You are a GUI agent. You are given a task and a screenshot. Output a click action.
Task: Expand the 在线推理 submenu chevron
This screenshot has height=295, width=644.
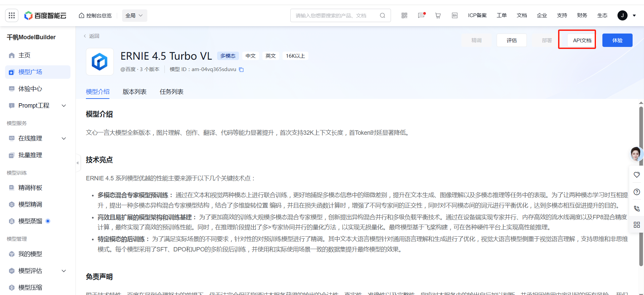click(x=64, y=138)
